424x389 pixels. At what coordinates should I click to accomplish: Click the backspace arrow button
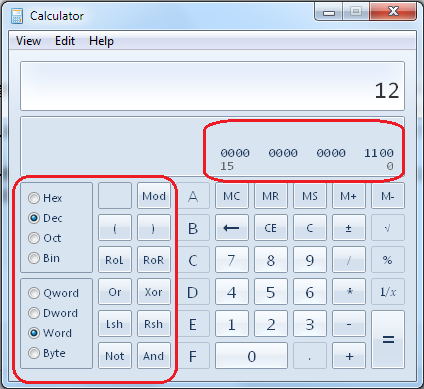tap(232, 228)
